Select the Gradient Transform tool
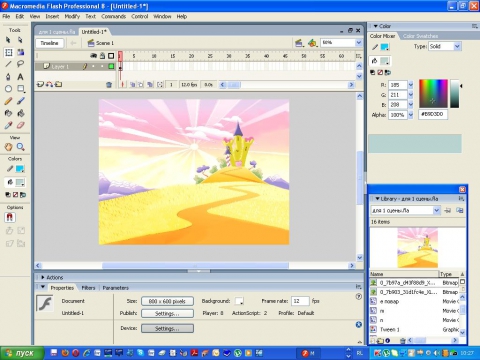This screenshot has width=480, height=360. pos(21,52)
